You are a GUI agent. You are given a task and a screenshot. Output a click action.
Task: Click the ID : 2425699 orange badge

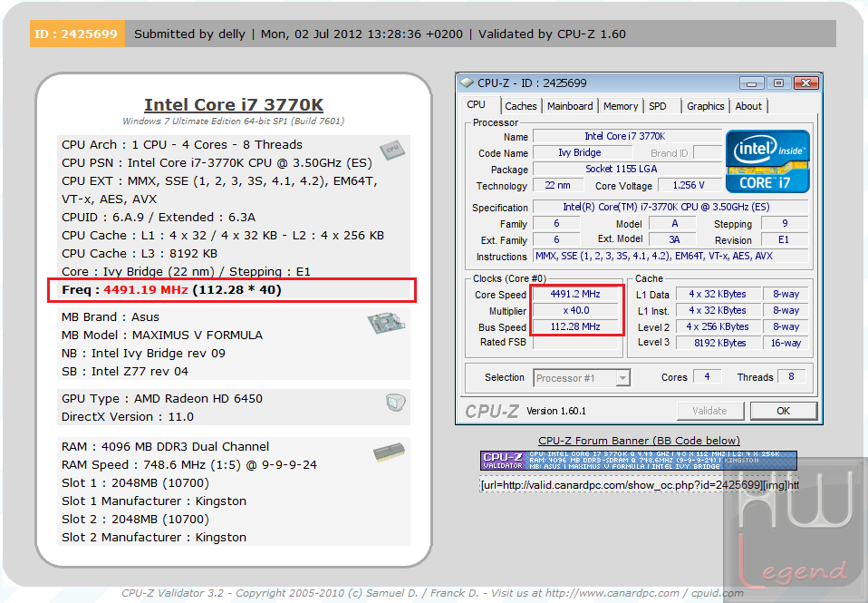pos(77,34)
